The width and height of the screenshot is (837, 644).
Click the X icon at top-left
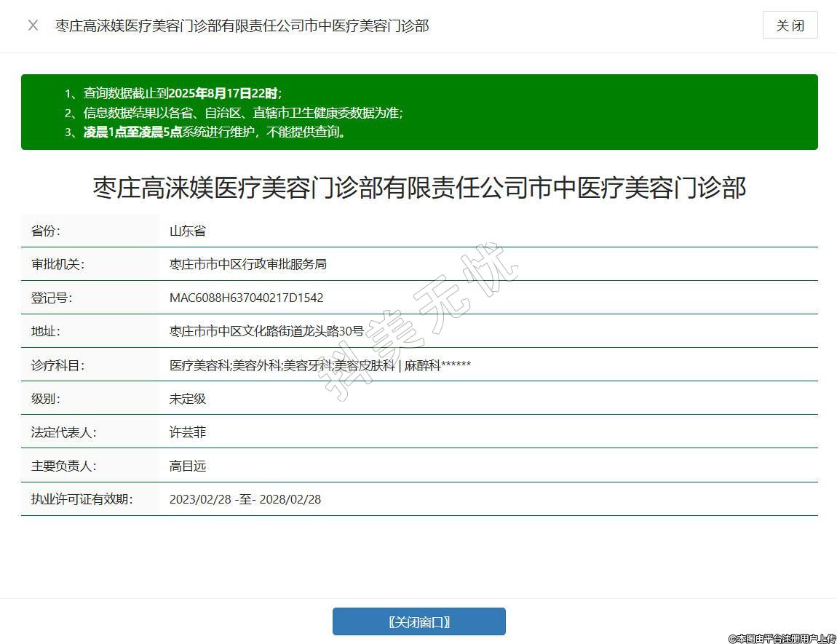pyautogui.click(x=33, y=25)
